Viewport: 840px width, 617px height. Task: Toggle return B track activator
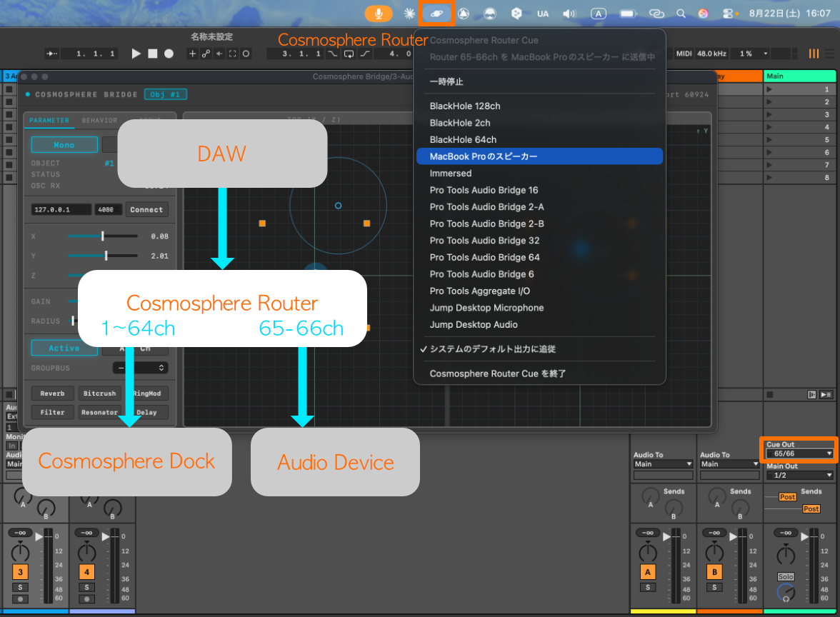pyautogui.click(x=714, y=571)
